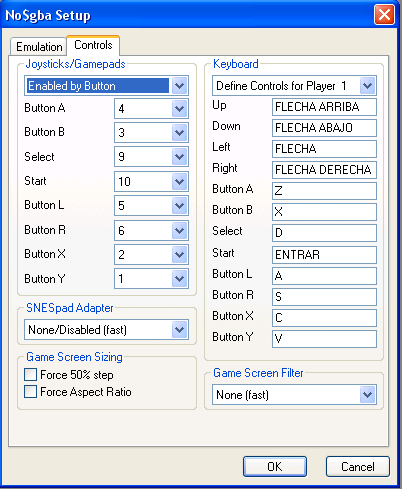Focus the keyboard Left key field
This screenshot has width=402, height=489.
tap(324, 149)
